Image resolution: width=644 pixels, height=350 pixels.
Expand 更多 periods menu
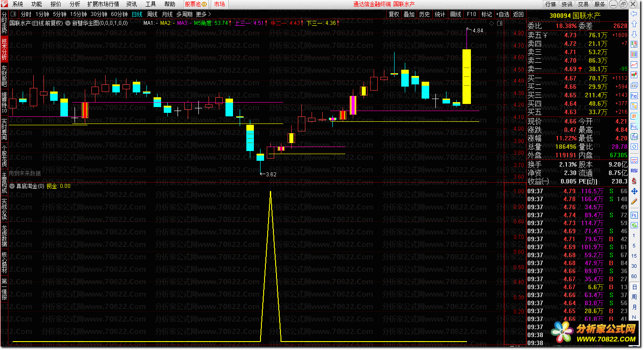(204, 14)
